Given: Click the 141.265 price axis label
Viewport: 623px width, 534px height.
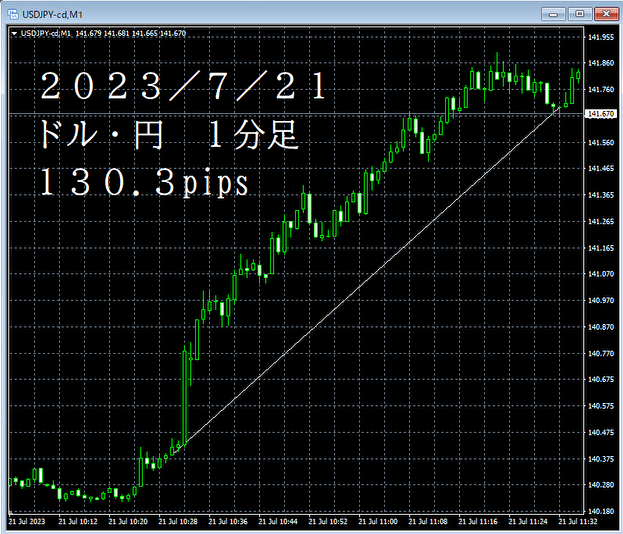Looking at the screenshot, I should click(601, 221).
